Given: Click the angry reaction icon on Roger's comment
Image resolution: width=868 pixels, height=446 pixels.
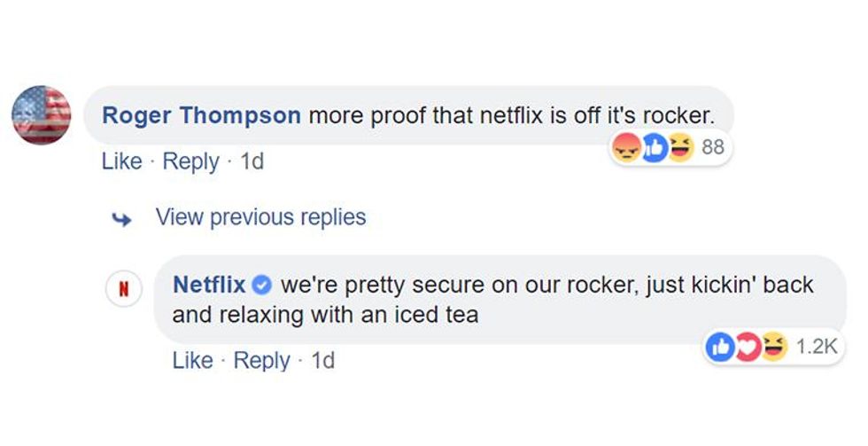Looking at the screenshot, I should 625,149.
